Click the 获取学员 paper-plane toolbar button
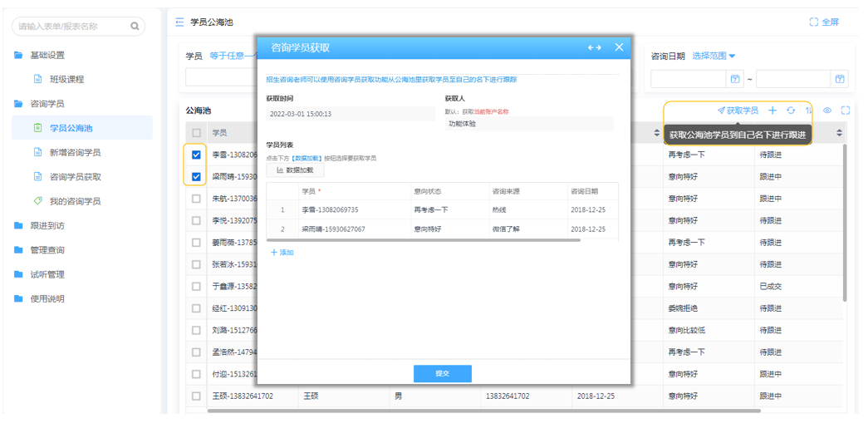 (x=738, y=111)
